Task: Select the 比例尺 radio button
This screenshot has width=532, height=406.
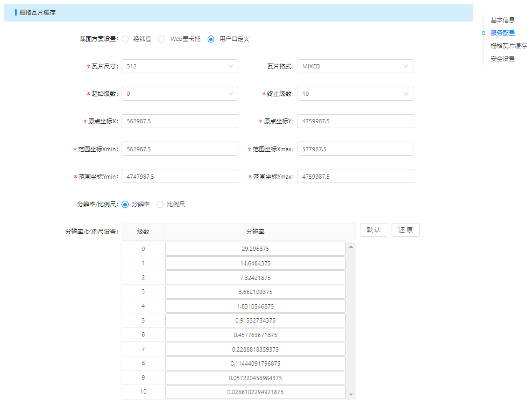Action: click(x=160, y=205)
